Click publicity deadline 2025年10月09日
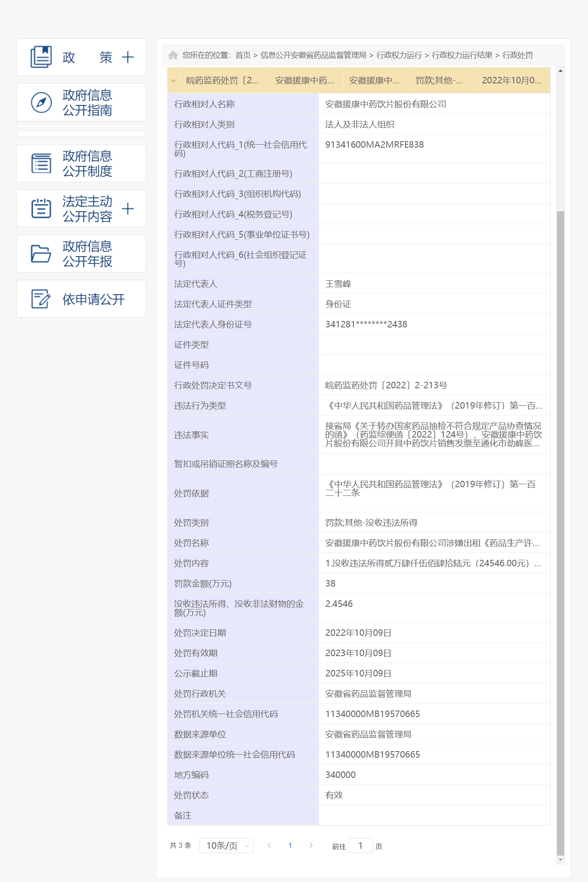Screen dimensions: 588x882 pyautogui.click(x=358, y=673)
